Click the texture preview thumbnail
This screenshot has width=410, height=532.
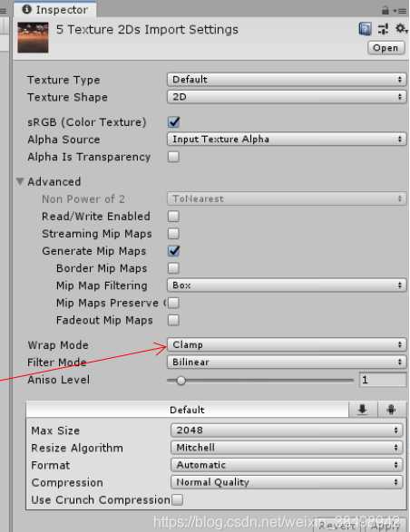33,37
